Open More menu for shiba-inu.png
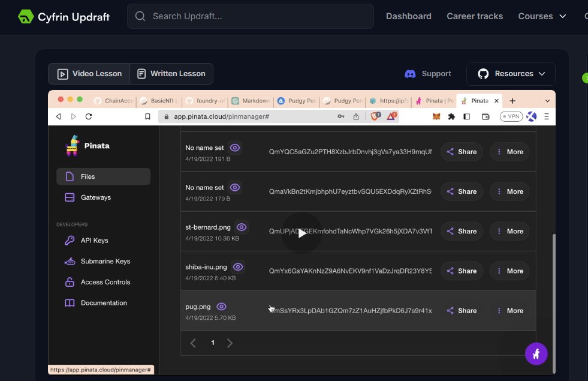The height and width of the screenshot is (381, 588). click(509, 271)
